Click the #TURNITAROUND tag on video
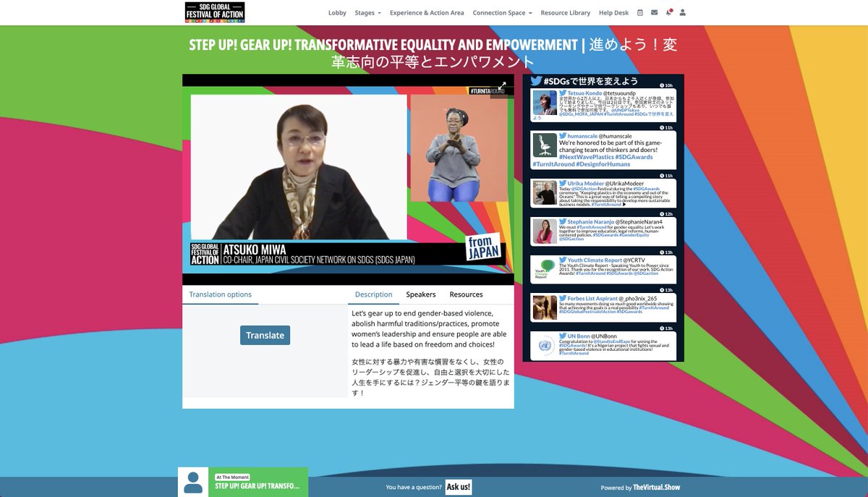 [x=487, y=91]
